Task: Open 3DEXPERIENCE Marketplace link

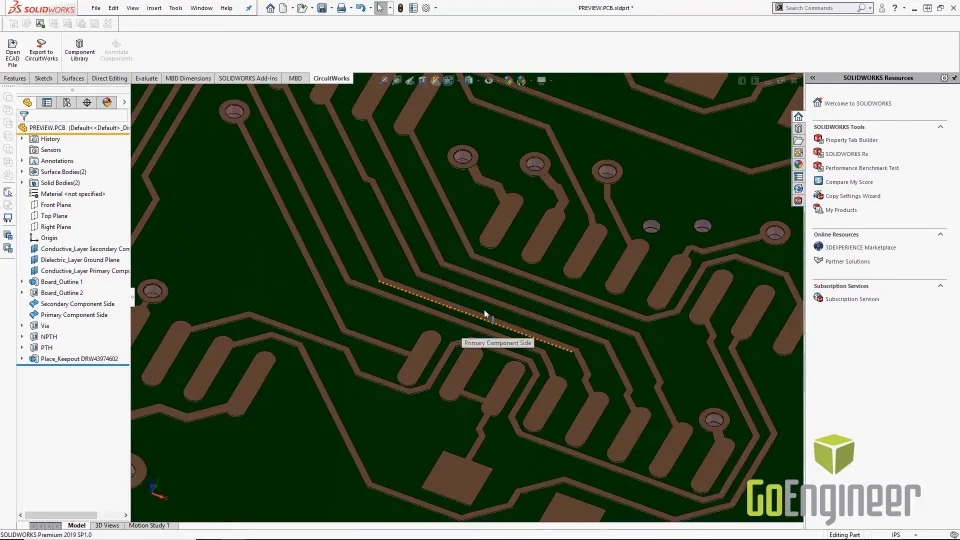Action: point(860,247)
